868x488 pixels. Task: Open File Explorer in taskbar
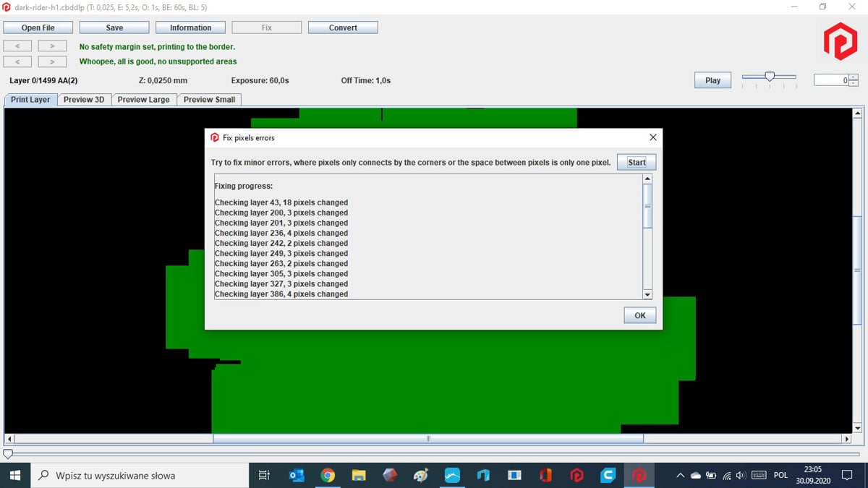pos(359,475)
